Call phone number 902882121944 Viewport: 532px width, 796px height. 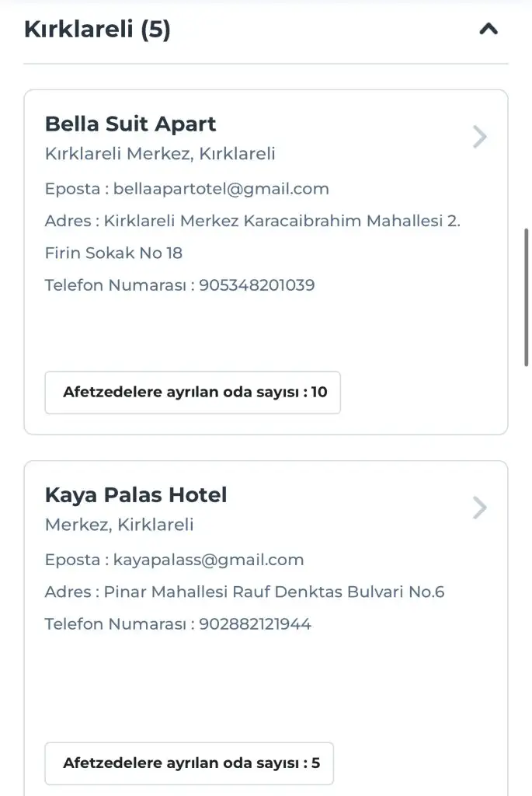(256, 624)
